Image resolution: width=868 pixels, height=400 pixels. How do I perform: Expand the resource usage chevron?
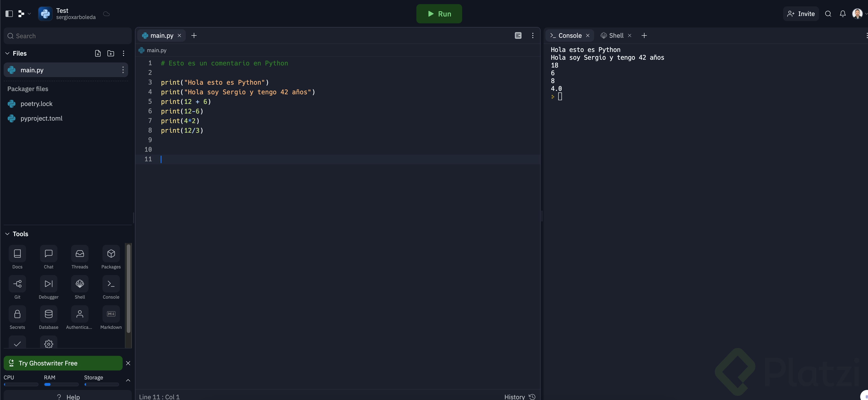[x=128, y=380]
